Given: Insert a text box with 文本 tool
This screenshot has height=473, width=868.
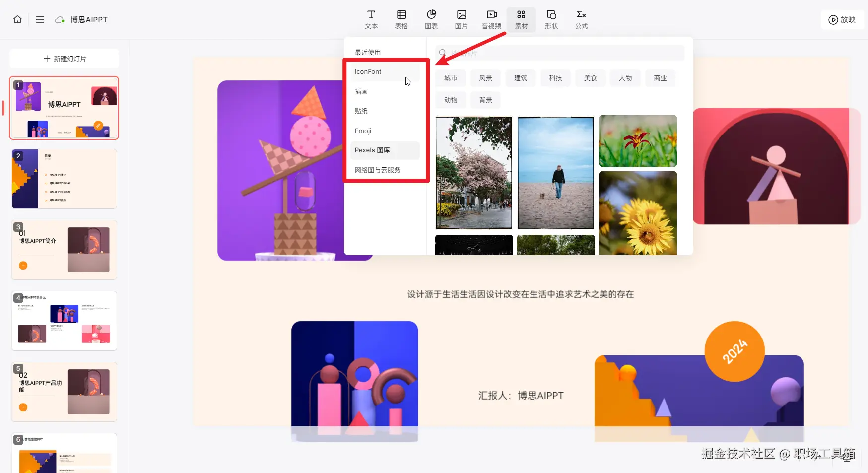Looking at the screenshot, I should [x=371, y=19].
